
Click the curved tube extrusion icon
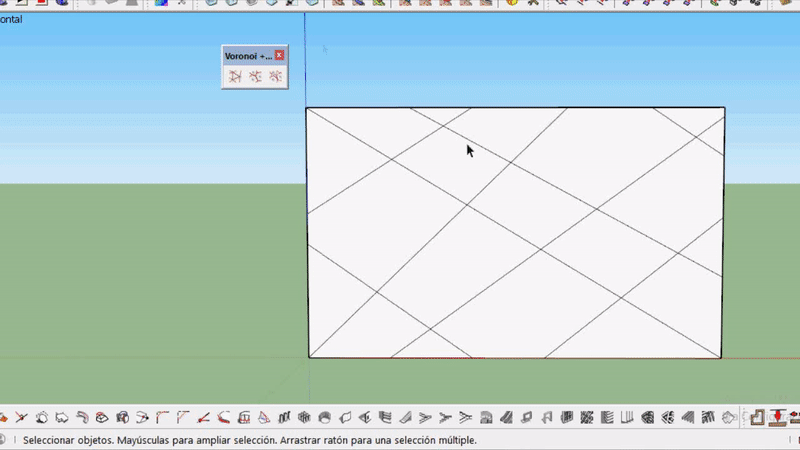pyautogui.click(x=82, y=418)
